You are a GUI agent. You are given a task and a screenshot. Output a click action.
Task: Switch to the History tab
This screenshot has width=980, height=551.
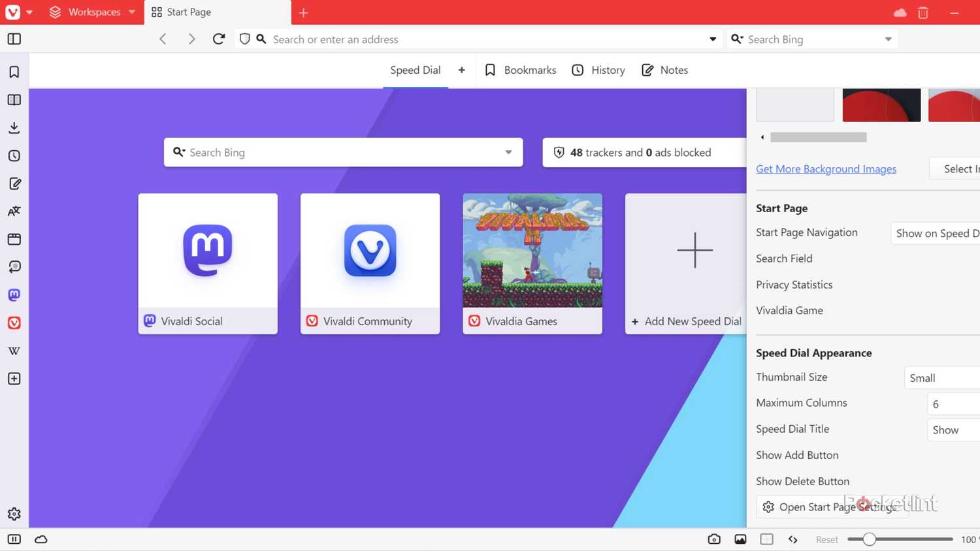pyautogui.click(x=598, y=71)
